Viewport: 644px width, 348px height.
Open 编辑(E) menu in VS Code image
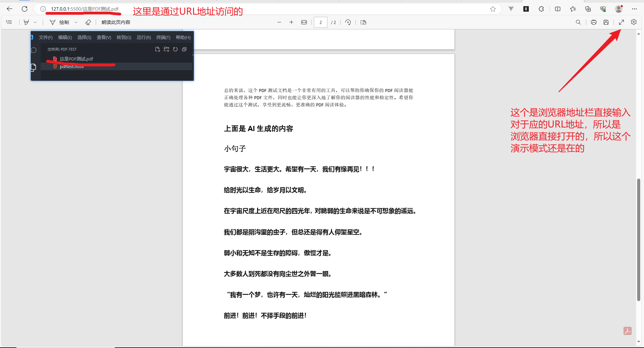65,37
